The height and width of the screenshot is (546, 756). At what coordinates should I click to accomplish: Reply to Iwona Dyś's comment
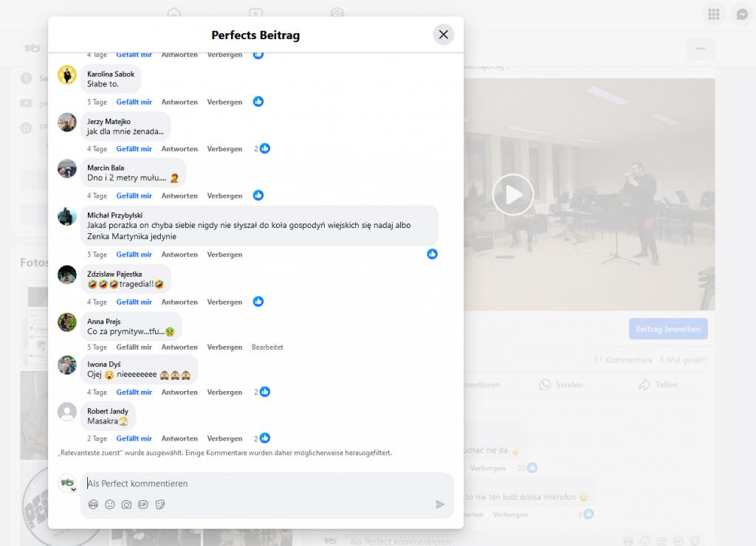[x=179, y=393]
